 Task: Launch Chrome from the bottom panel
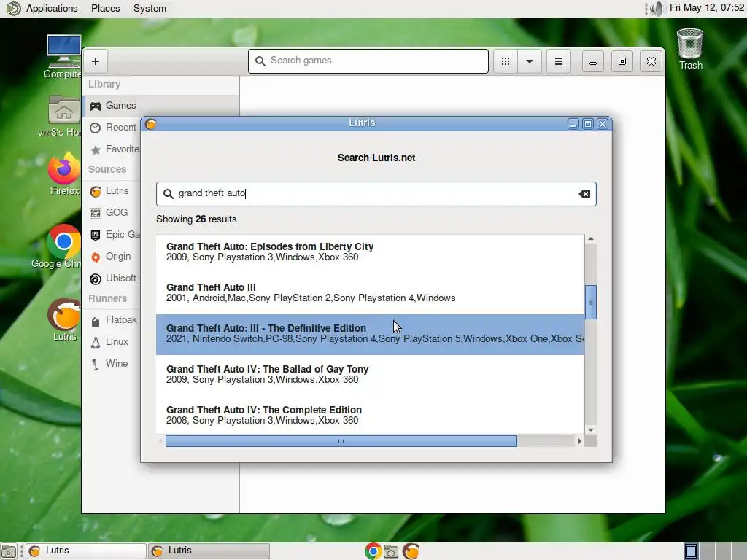tap(373, 551)
